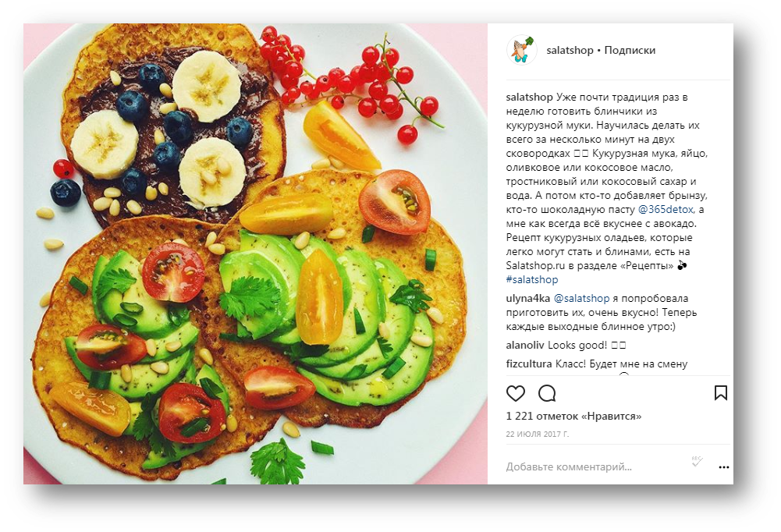Open comments via speech bubble icon
781x532 pixels.
click(547, 393)
